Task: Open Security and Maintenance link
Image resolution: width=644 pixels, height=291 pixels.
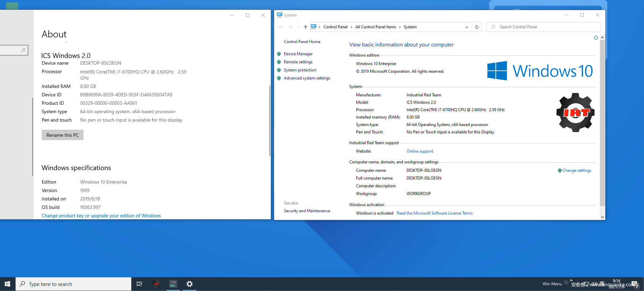Action: (x=307, y=211)
